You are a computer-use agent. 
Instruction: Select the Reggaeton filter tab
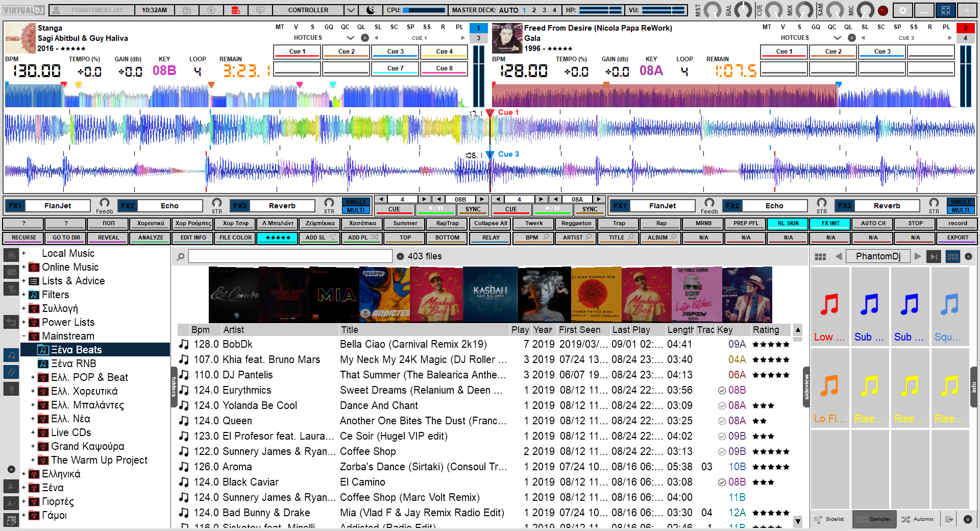coord(576,223)
